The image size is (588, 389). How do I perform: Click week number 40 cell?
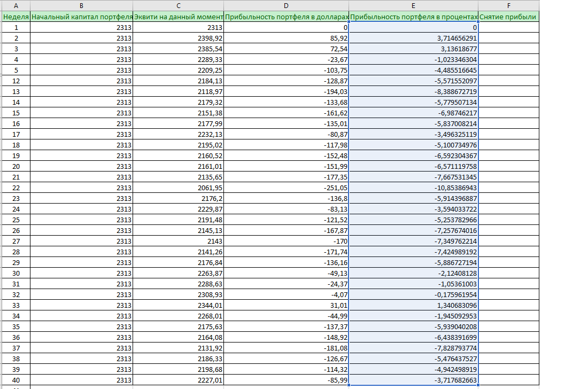[15, 380]
